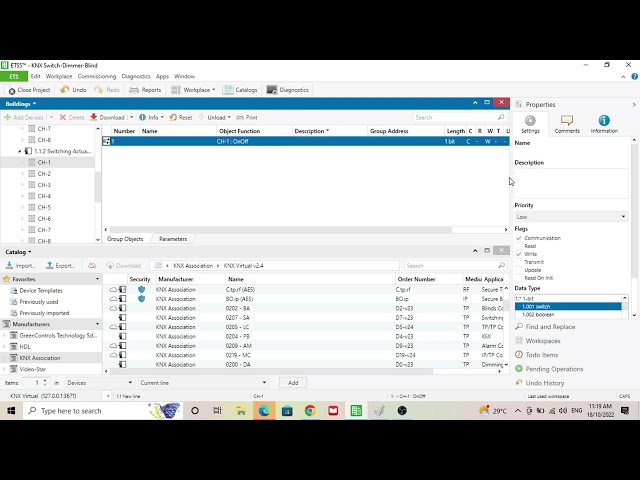Open the Devices type dropdown
Image resolution: width=640 pixels, height=480 pixels.
[99, 383]
